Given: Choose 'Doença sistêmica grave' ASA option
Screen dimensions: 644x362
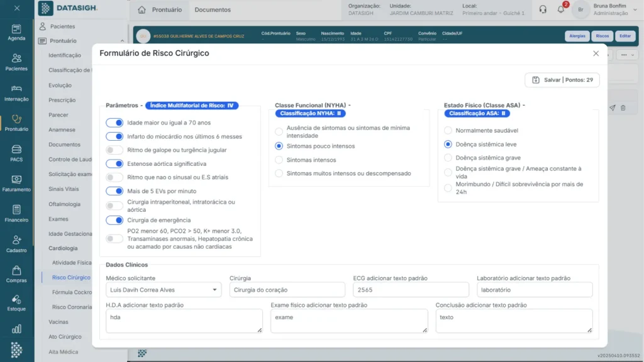Looking at the screenshot, I should [x=448, y=158].
